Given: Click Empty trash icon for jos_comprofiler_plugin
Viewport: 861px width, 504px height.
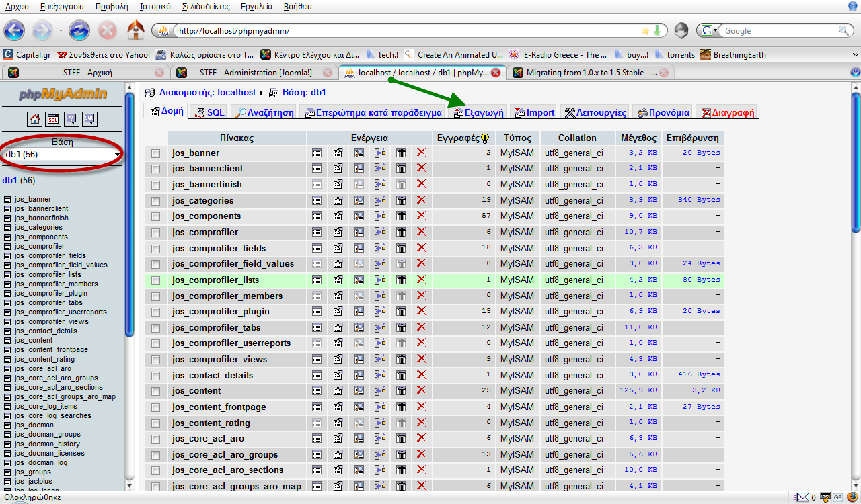Looking at the screenshot, I should [401, 311].
